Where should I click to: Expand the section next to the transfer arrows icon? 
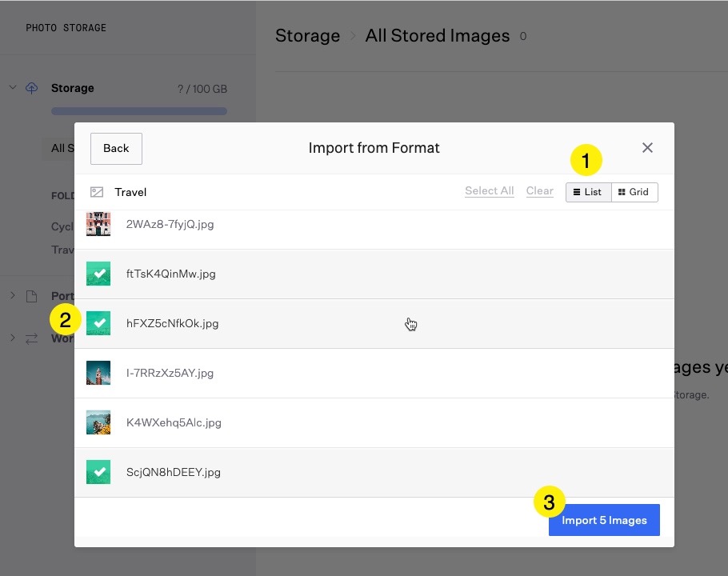(13, 338)
